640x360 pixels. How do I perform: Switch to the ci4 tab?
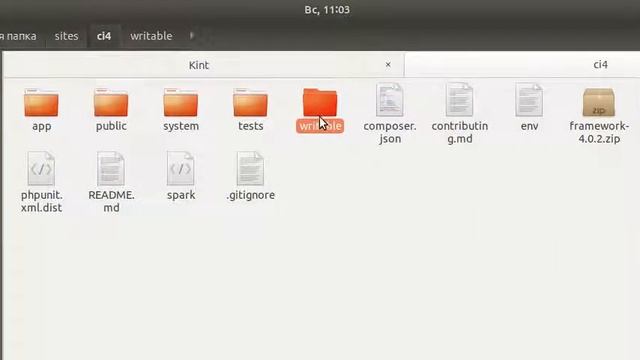(600, 64)
